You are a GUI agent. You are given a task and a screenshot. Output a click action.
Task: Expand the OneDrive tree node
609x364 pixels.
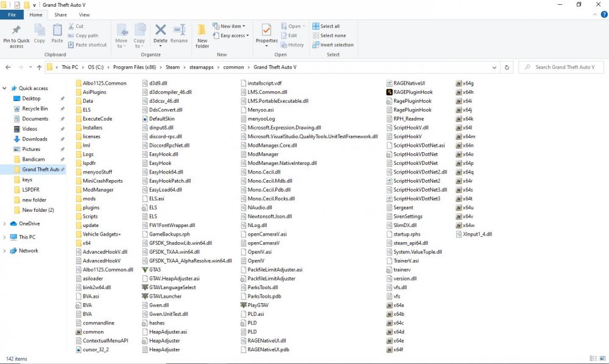click(5, 224)
